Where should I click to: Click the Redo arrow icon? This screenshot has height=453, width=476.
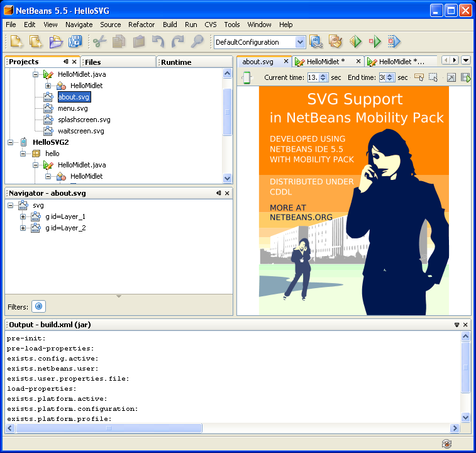[x=177, y=42]
